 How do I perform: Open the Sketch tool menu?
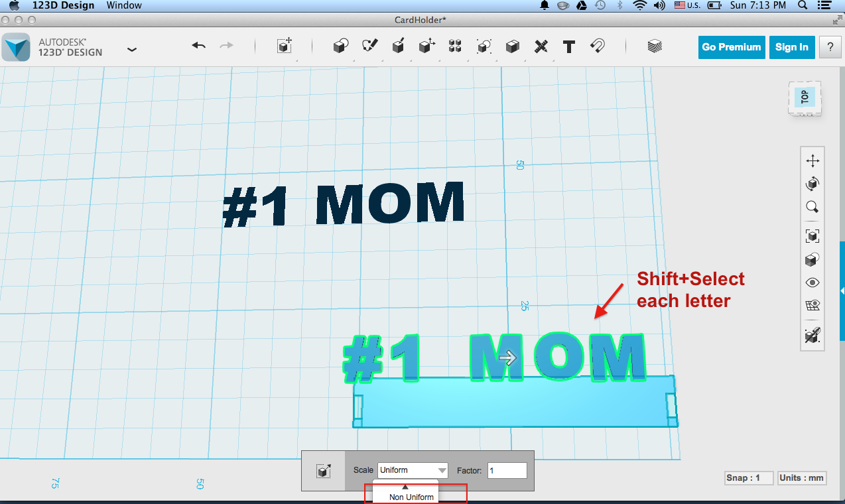point(369,46)
